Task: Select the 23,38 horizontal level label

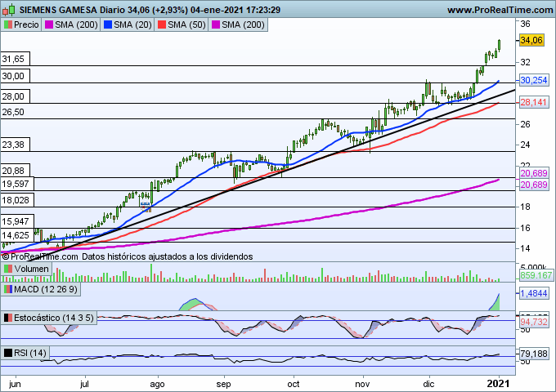Action: coord(15,145)
